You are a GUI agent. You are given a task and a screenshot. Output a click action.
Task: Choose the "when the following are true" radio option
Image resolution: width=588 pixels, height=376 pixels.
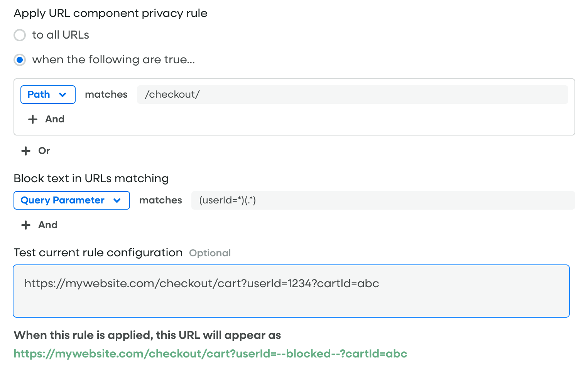click(20, 60)
